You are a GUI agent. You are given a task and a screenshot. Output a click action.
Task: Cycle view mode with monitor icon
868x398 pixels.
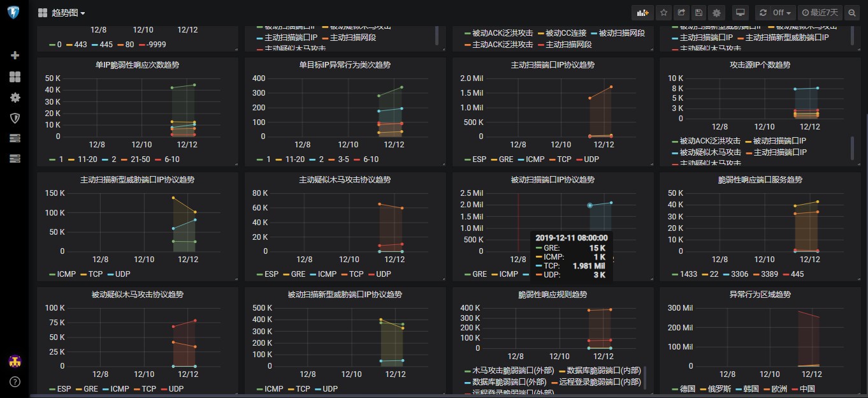click(x=741, y=13)
